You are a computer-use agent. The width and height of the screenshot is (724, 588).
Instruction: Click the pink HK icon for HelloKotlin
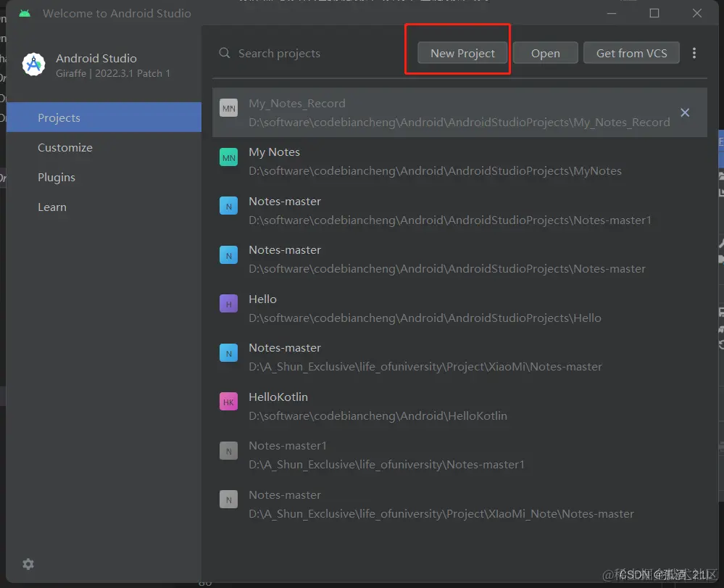click(x=228, y=402)
